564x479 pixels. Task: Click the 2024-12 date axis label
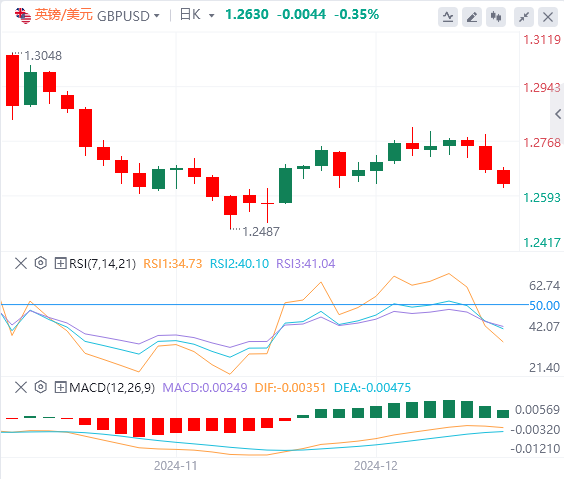click(x=376, y=466)
